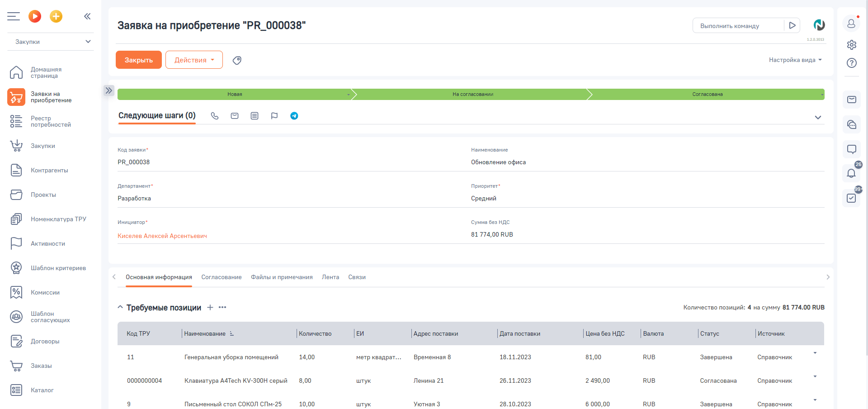This screenshot has height=409, width=868.
Task: Collapse the Требуемые позиции section
Action: pyautogui.click(x=120, y=307)
